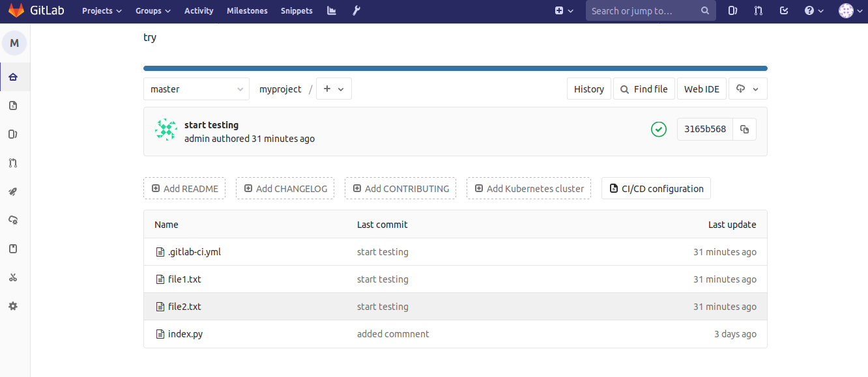Expand the Groups menu
The width and height of the screenshot is (868, 377).
click(x=153, y=10)
